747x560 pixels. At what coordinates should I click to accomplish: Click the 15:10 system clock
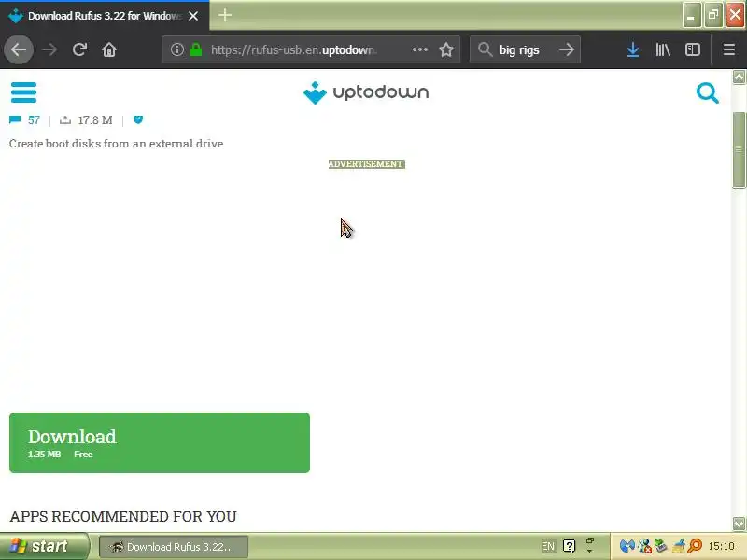(721, 546)
